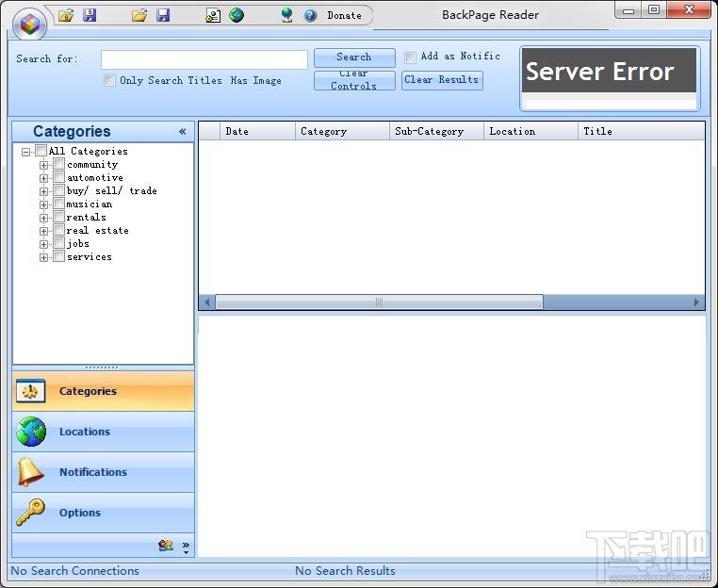The width and height of the screenshot is (718, 588).
Task: Expand the rentals node
Action: click(43, 218)
